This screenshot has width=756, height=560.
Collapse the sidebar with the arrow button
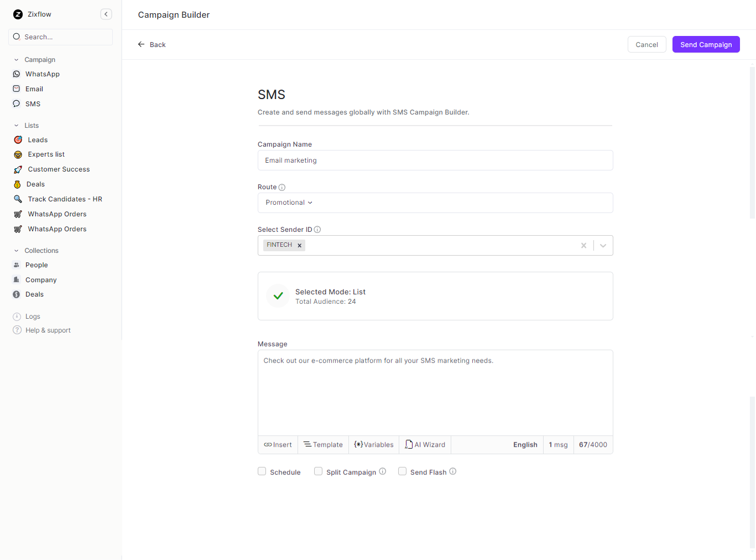(x=106, y=14)
